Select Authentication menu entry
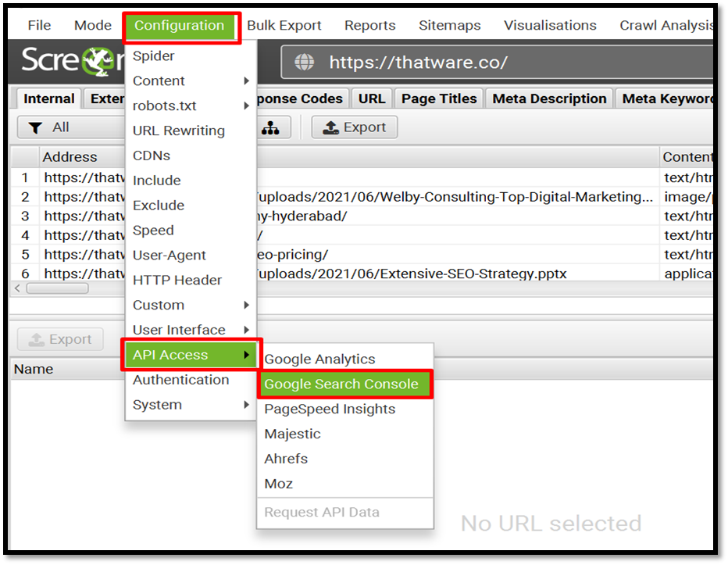Screen dimensions: 728x565 191,380
